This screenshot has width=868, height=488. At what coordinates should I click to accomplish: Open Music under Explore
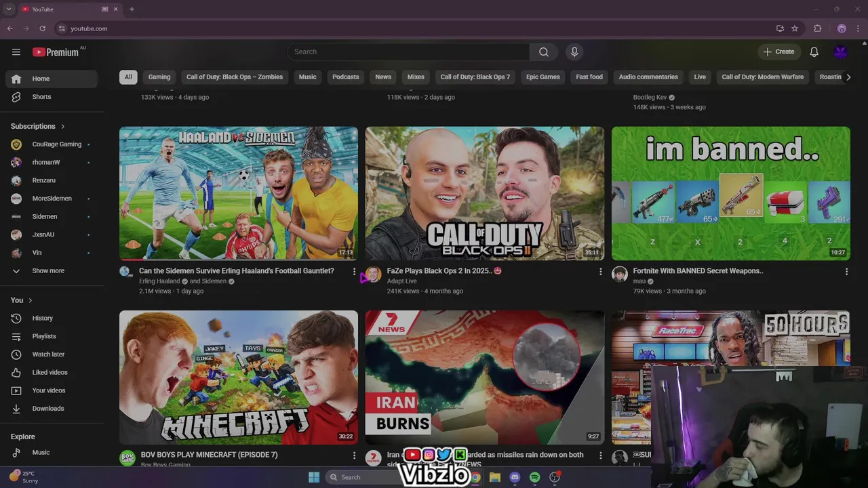[x=52, y=453]
